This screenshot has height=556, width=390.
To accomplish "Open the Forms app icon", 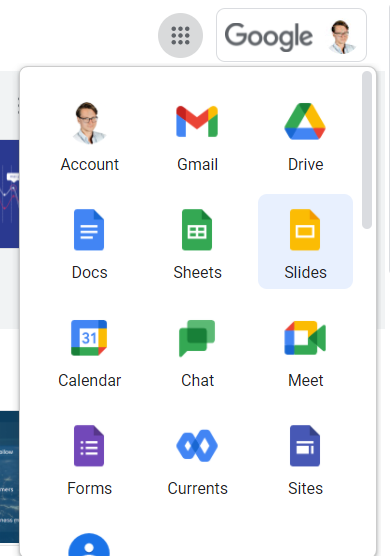I will click(89, 446).
